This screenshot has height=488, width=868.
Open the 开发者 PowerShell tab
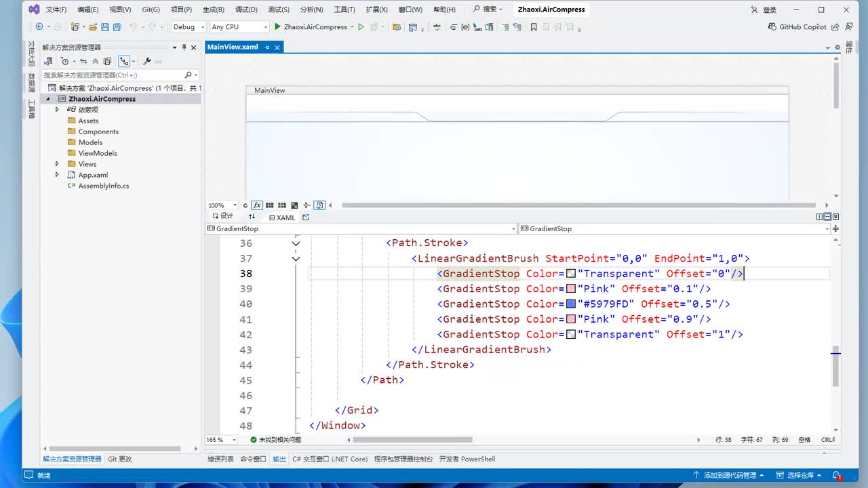coord(467,459)
